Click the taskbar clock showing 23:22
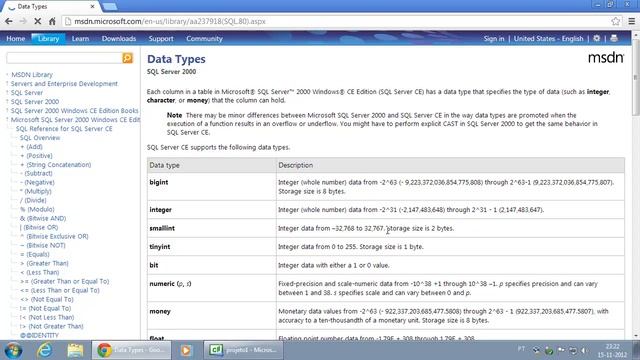The width and height of the screenshot is (640, 360). click(611, 350)
